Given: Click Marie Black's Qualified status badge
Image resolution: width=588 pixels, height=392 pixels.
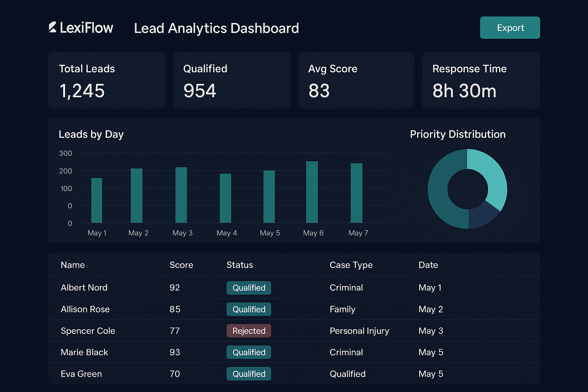Looking at the screenshot, I should point(249,352).
